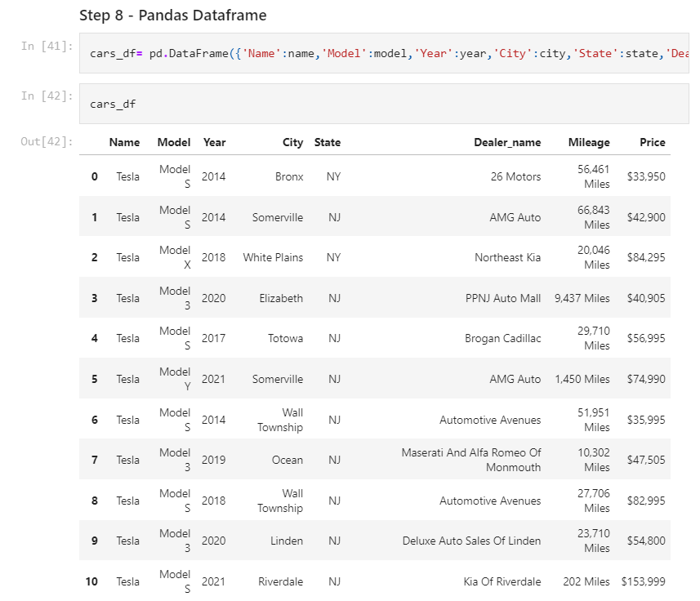Click the $42,900 price cell
The height and width of the screenshot is (601, 700).
(x=646, y=217)
